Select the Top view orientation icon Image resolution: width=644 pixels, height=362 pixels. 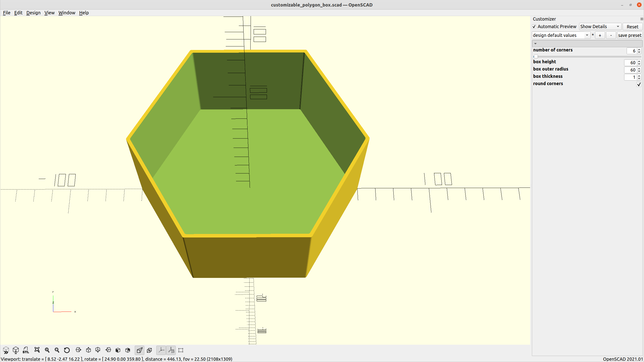(88, 350)
